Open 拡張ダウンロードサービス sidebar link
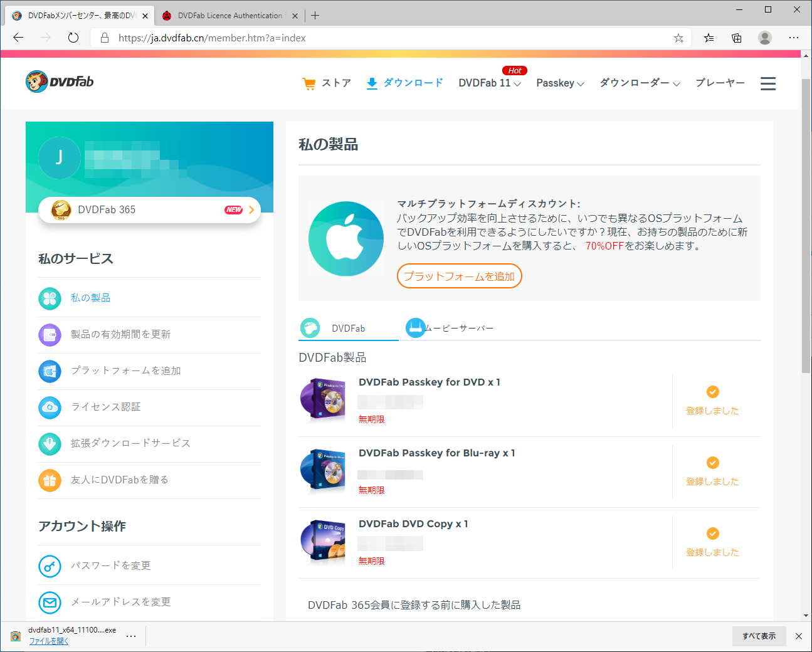The height and width of the screenshot is (652, 812). (x=130, y=444)
